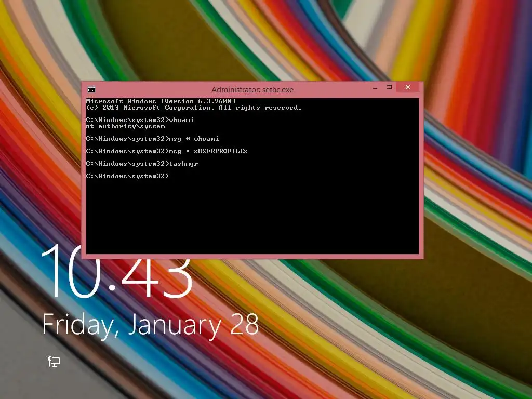
Task: Click the 'msg * whoami' command line
Action: tap(153, 139)
